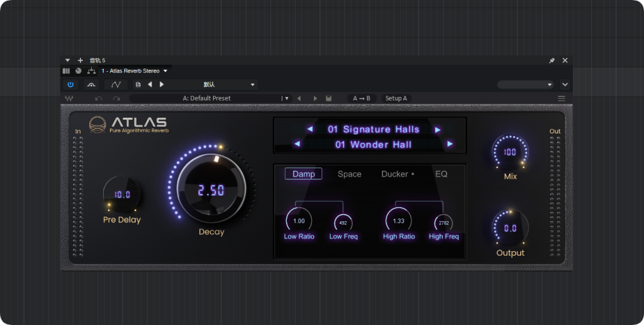644x325 pixels.
Task: Click the Pre Delay label
Action: pos(121,220)
